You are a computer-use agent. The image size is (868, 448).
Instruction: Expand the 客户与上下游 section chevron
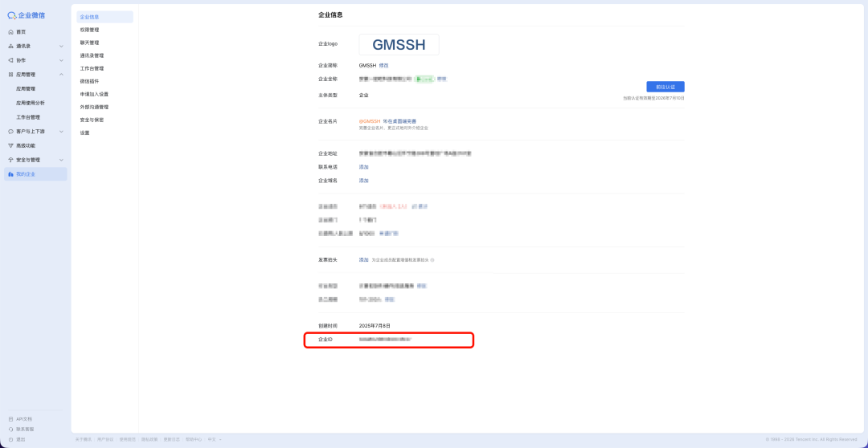pyautogui.click(x=61, y=132)
